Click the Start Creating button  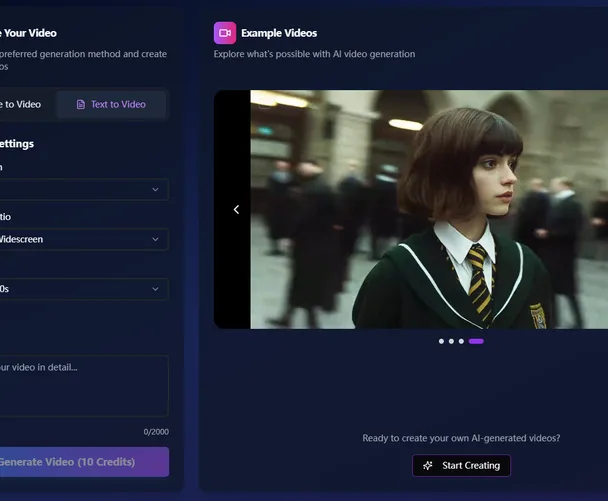(x=461, y=465)
